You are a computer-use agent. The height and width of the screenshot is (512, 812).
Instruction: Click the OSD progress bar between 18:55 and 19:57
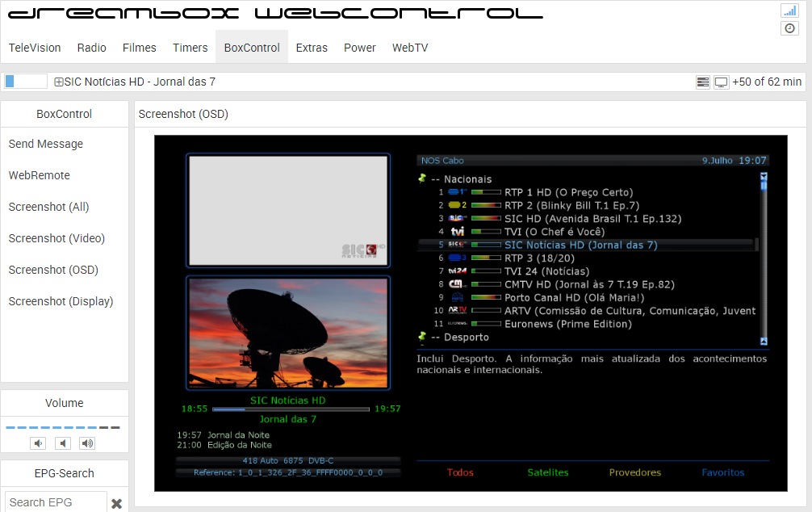tap(291, 409)
